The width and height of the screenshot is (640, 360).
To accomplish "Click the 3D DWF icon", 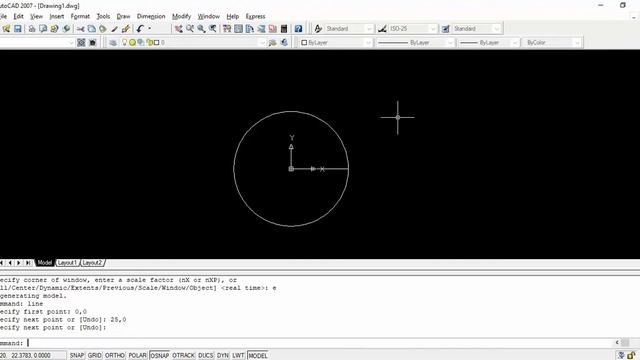I will pyautogui.click(x=66, y=29).
